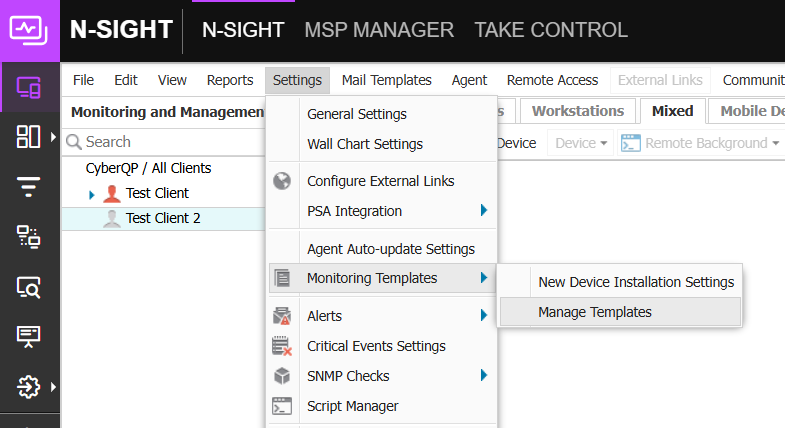Click the Remote Background terminal icon
The width and height of the screenshot is (785, 428).
(x=631, y=143)
